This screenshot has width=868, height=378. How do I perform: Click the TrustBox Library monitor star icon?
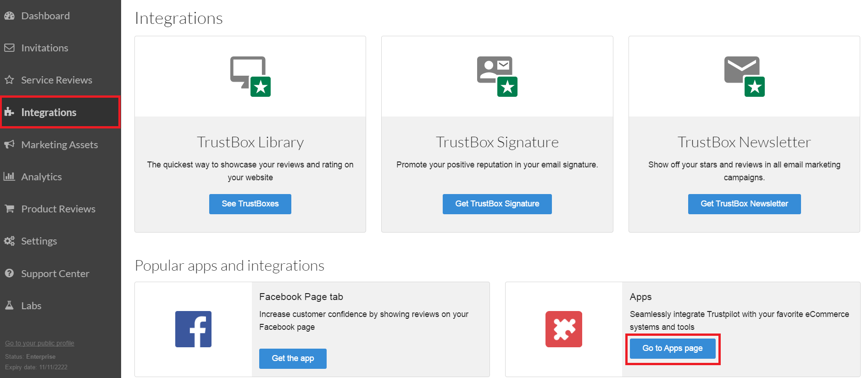(x=250, y=76)
